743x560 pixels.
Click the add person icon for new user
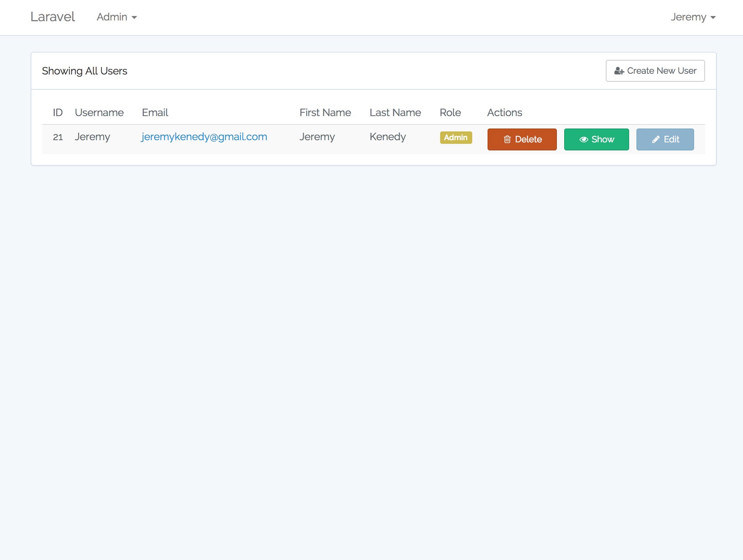click(618, 70)
